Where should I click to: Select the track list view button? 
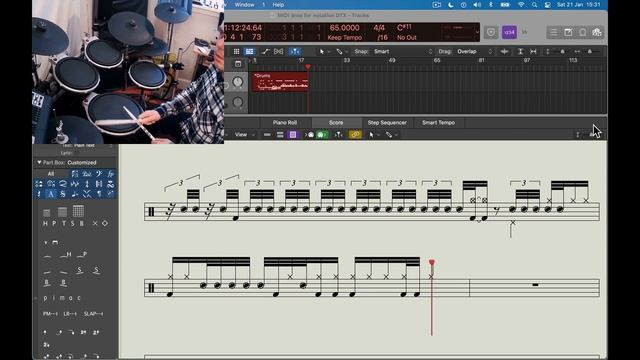(249, 51)
